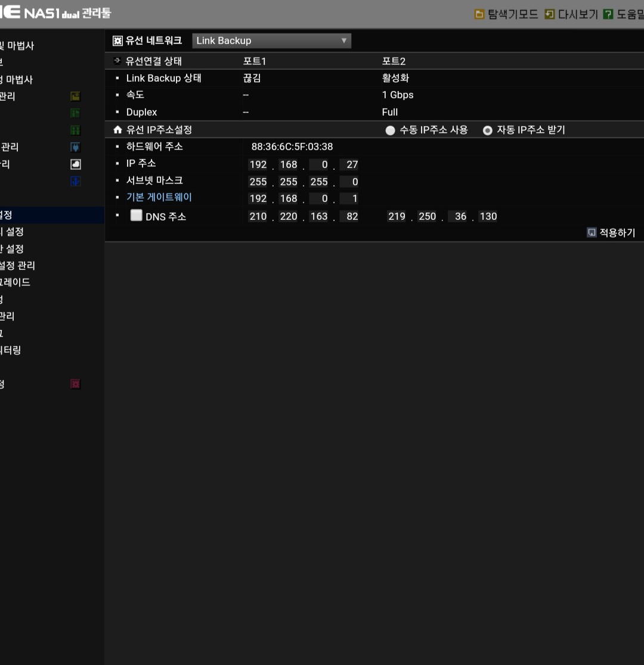
Task: Open the 업그레이드 sidebar menu item
Action: (15, 282)
